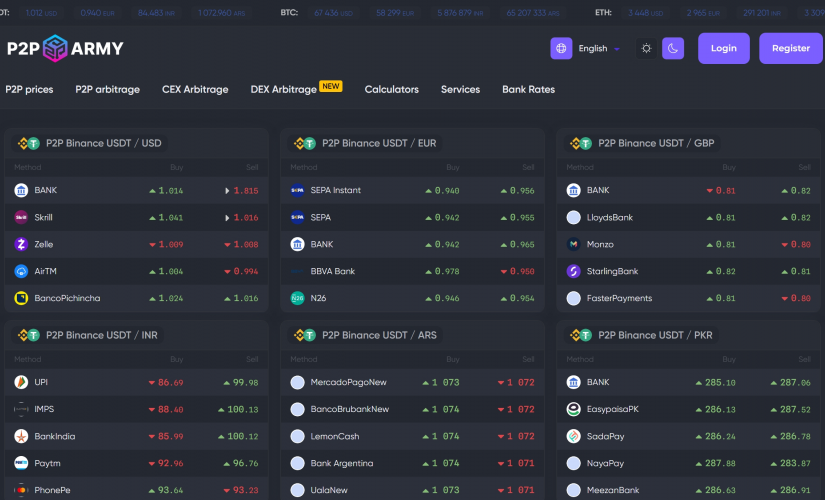Click BancoBrubankNew method name
The height and width of the screenshot is (500, 825).
coord(350,409)
